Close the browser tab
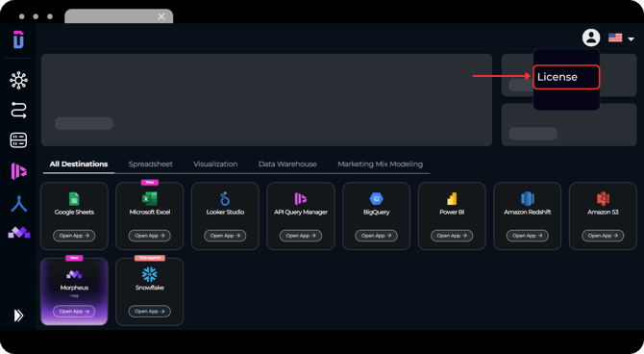This screenshot has height=354, width=644. click(x=161, y=16)
